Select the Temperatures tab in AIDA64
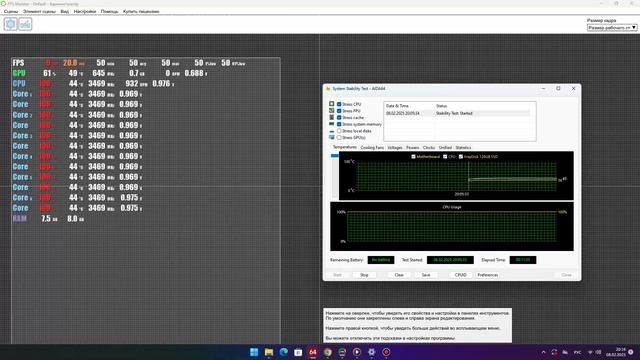The image size is (640, 360). (344, 147)
